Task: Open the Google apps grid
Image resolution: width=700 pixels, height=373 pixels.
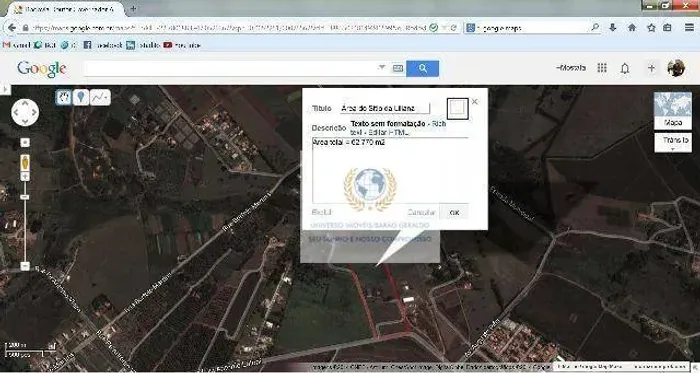Action: (x=602, y=68)
